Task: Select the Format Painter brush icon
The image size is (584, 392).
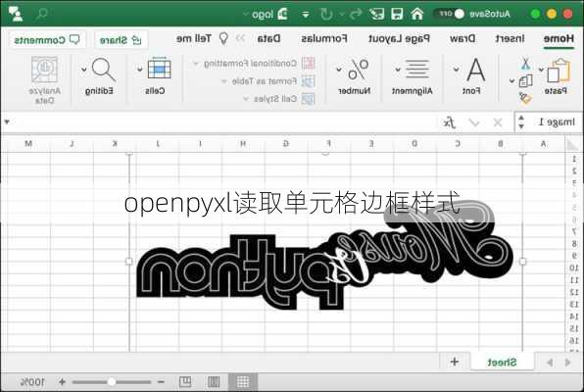Action: 525,98
